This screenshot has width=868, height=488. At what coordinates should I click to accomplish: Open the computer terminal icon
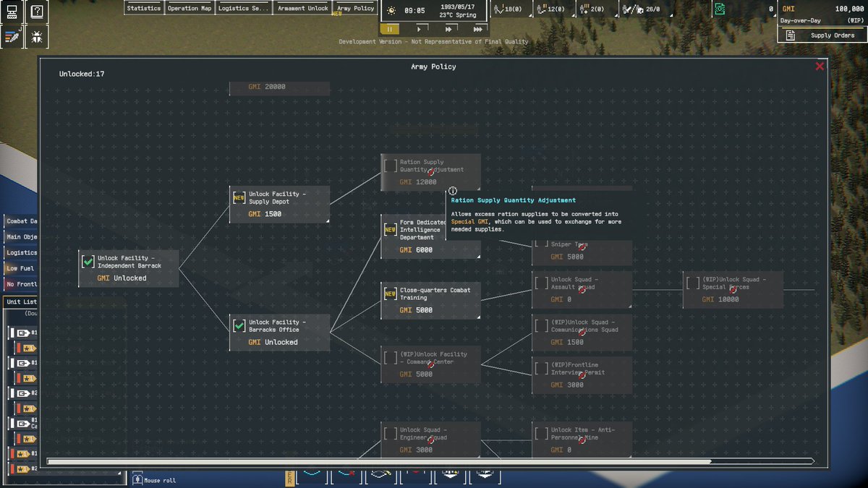click(12, 11)
